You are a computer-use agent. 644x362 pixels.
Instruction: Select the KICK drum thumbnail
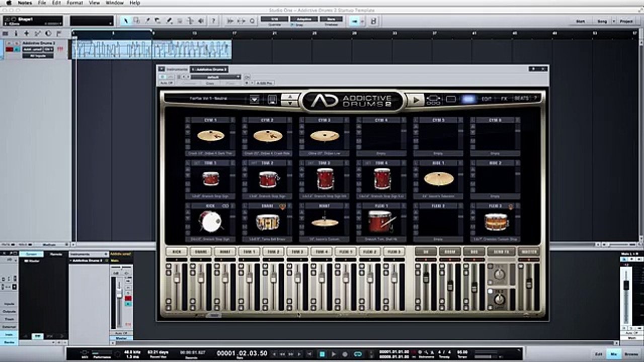click(x=210, y=221)
